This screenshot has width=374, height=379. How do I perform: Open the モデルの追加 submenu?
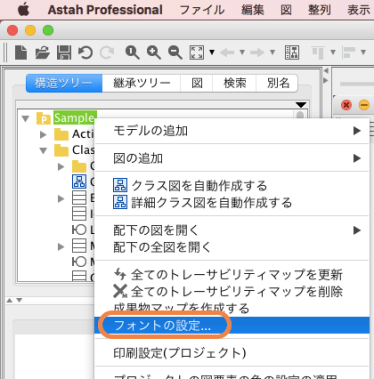[232, 131]
